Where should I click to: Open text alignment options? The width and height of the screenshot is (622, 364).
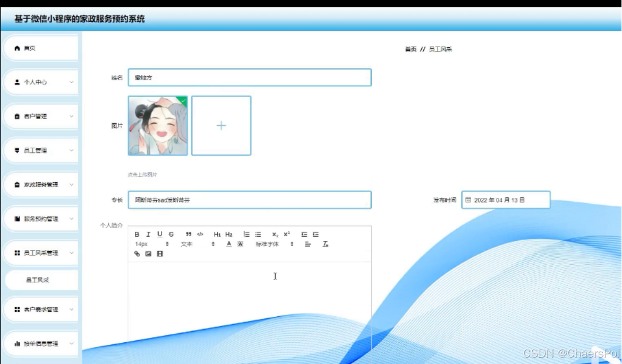pos(308,244)
